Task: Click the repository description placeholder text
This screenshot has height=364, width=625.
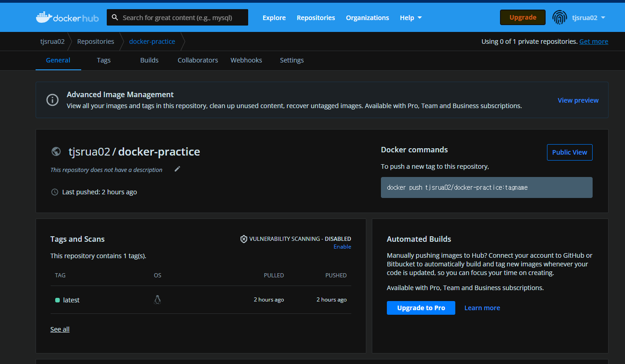Action: (106, 170)
